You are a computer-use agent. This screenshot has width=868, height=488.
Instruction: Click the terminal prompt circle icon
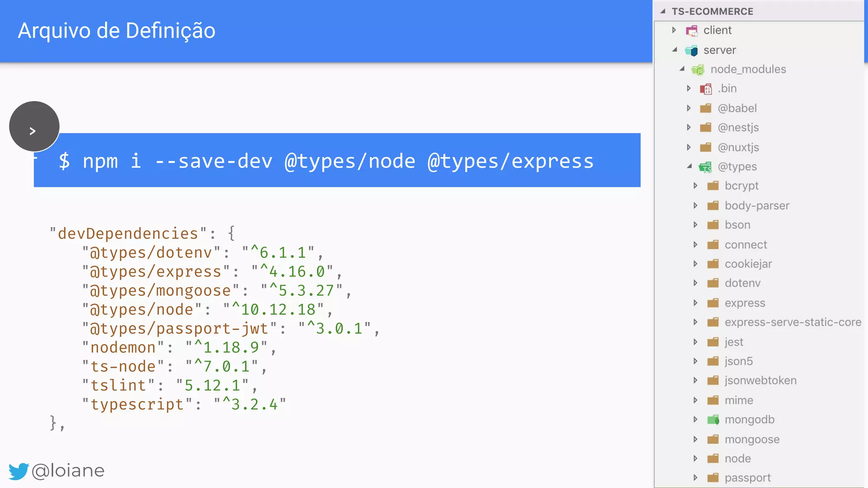34,126
